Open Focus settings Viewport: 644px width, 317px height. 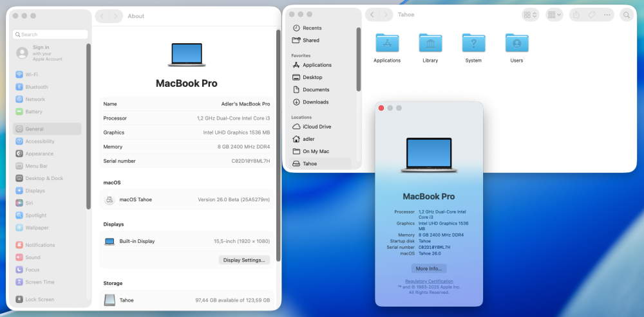pyautogui.click(x=47, y=270)
